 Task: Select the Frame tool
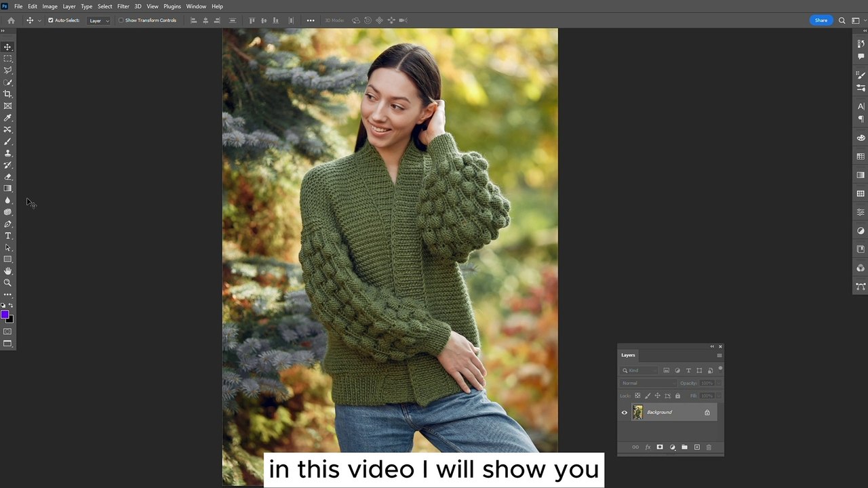7,106
